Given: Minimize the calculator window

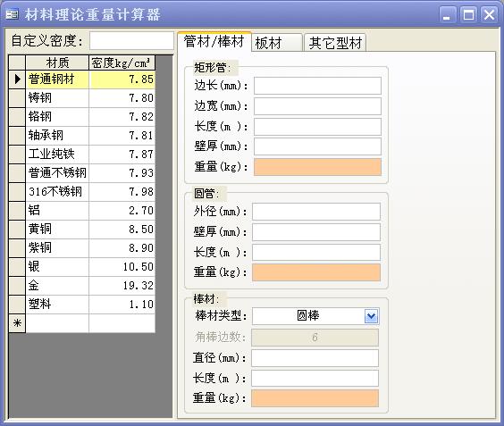Looking at the screenshot, I should tap(447, 14).
